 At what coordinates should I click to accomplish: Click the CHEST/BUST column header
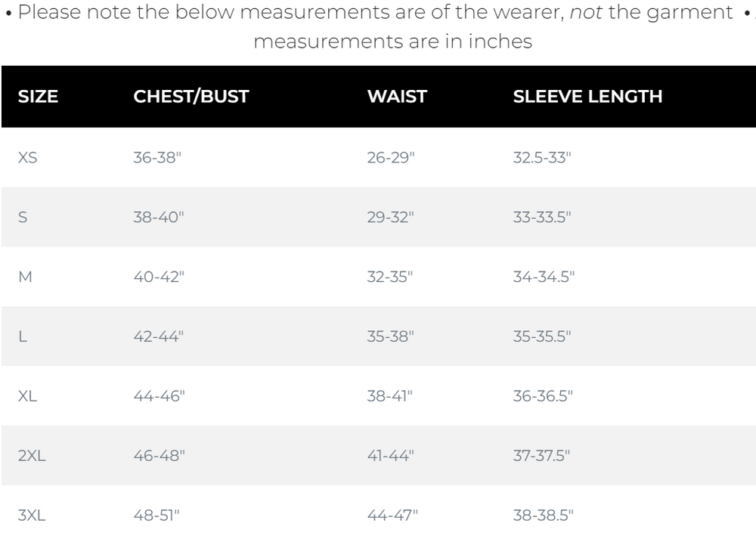click(191, 97)
